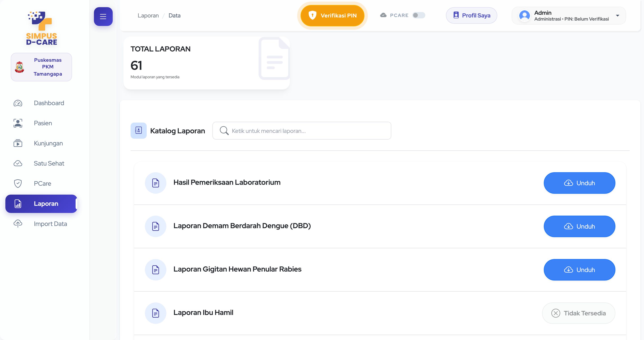This screenshot has height=340, width=644.
Task: Click document icon for Laporan Ibu Hamil
Action: (155, 313)
